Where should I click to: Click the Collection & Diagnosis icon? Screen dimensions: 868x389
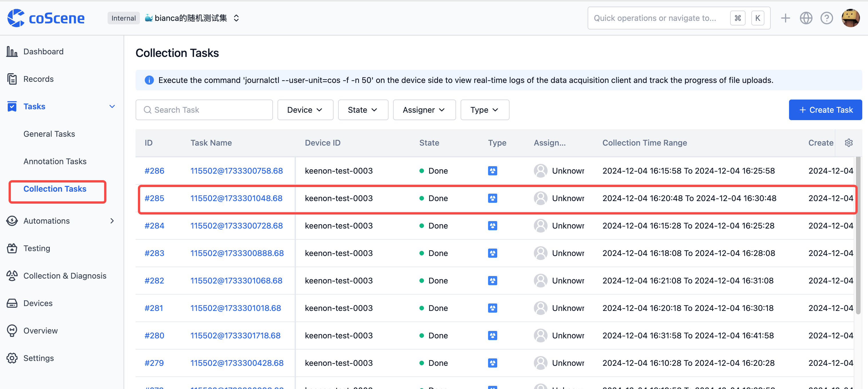(x=12, y=276)
